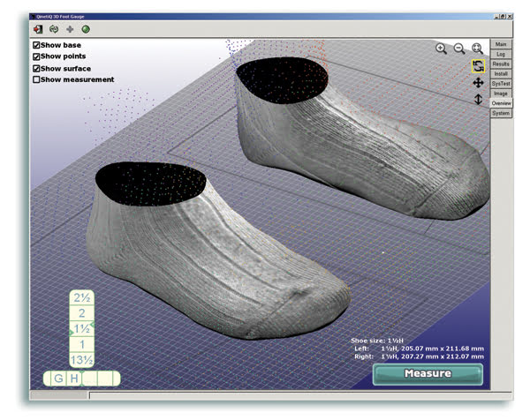Minimize the 3D Foot Gauge window
Viewport: 530px width, 420px height.
[x=496, y=17]
